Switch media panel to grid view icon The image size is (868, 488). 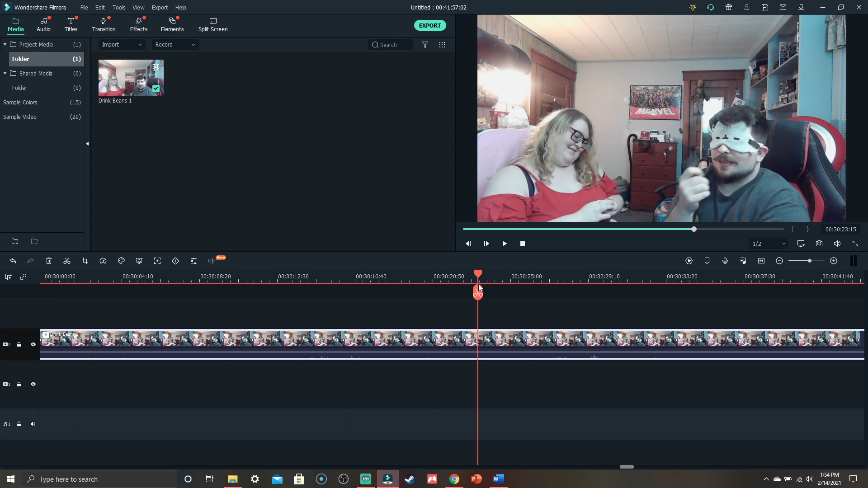click(x=442, y=45)
